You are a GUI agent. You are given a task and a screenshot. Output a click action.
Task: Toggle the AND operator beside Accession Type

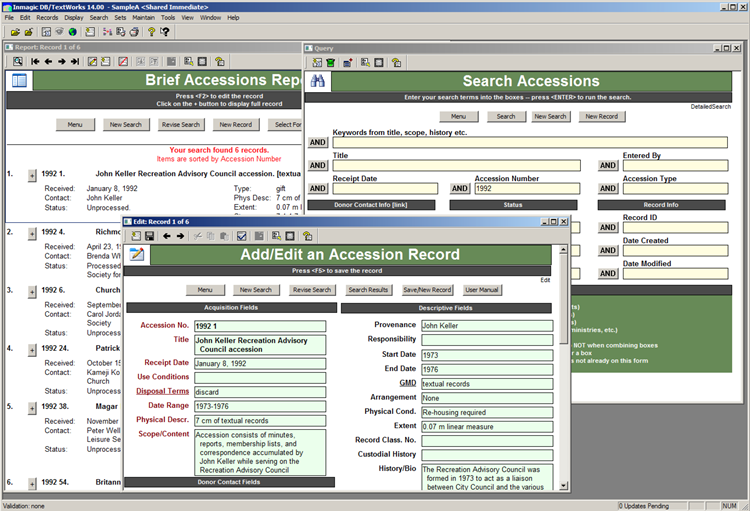click(x=608, y=189)
